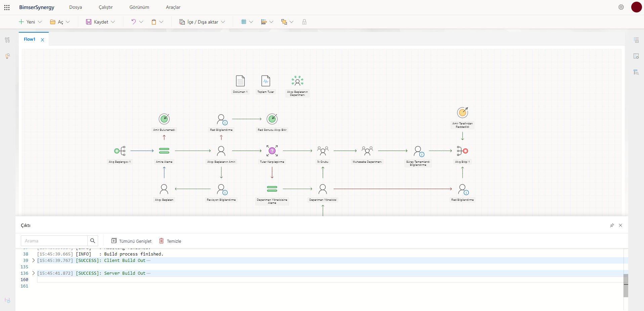
Task: Select the Amir Tarafından Reddedildi node
Action: pos(463,113)
